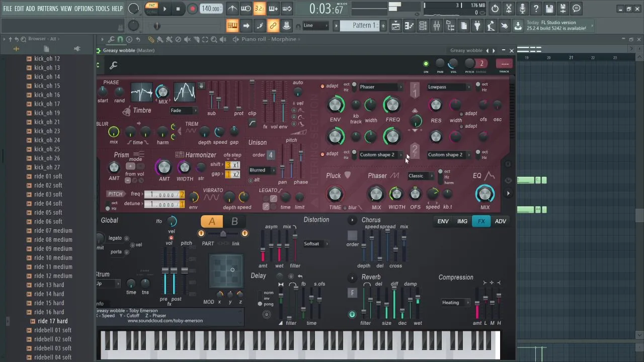644x362 pixels.
Task: Select the piano roll zoom tool
Action: [x=214, y=39]
